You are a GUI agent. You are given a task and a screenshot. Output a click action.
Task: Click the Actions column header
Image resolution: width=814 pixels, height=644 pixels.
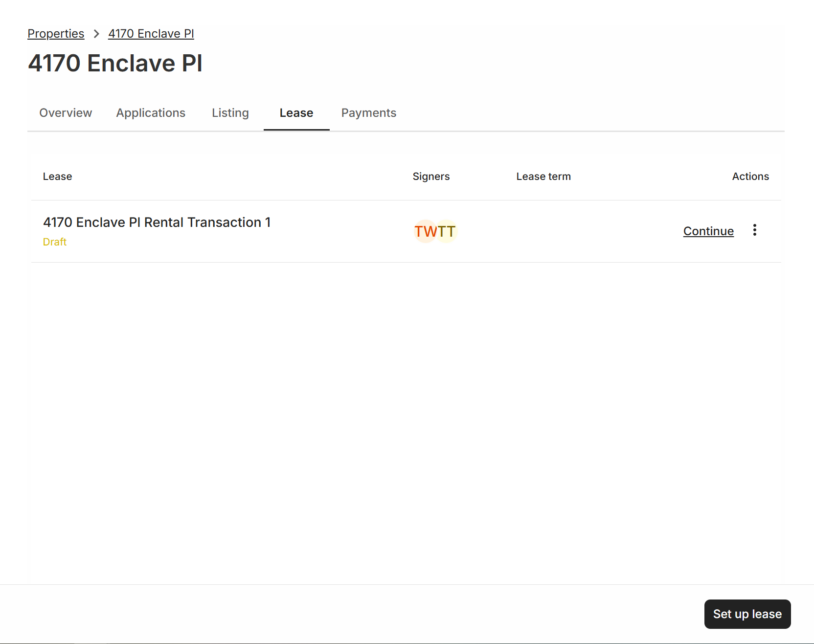[x=750, y=176]
